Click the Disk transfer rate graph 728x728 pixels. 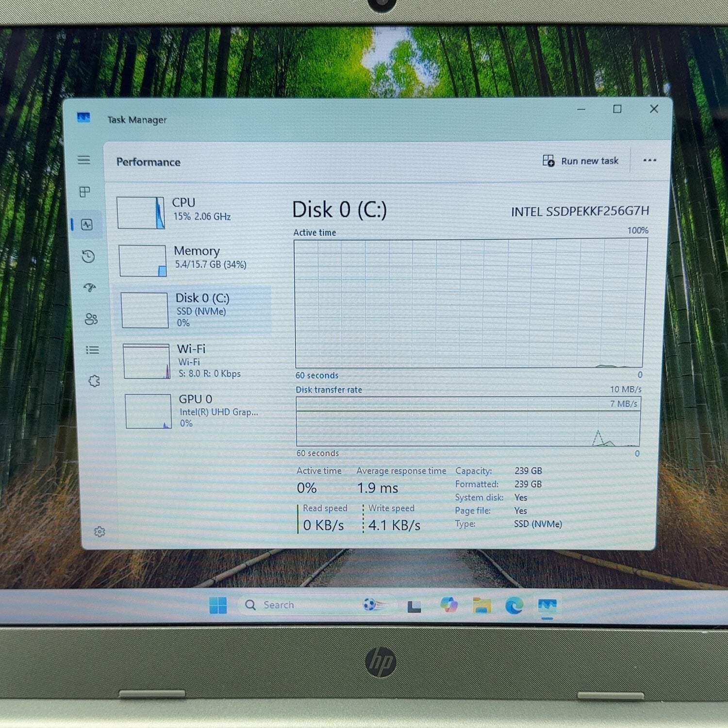[x=468, y=421]
